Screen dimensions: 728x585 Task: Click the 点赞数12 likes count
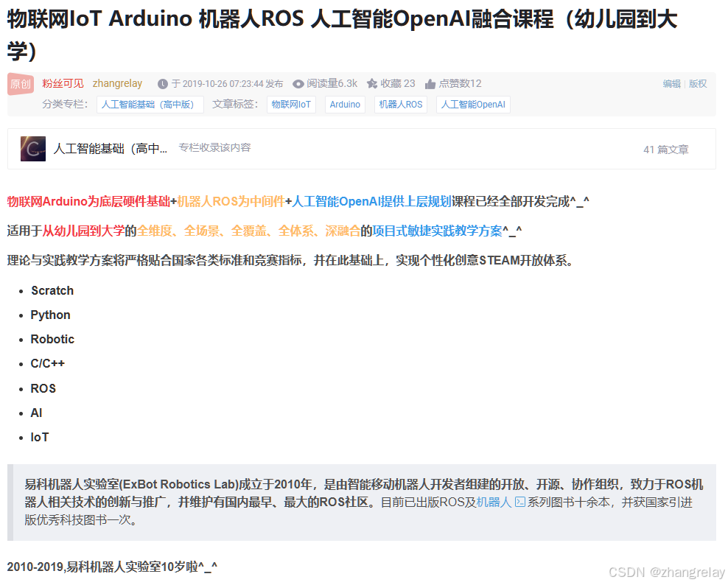pyautogui.click(x=460, y=83)
